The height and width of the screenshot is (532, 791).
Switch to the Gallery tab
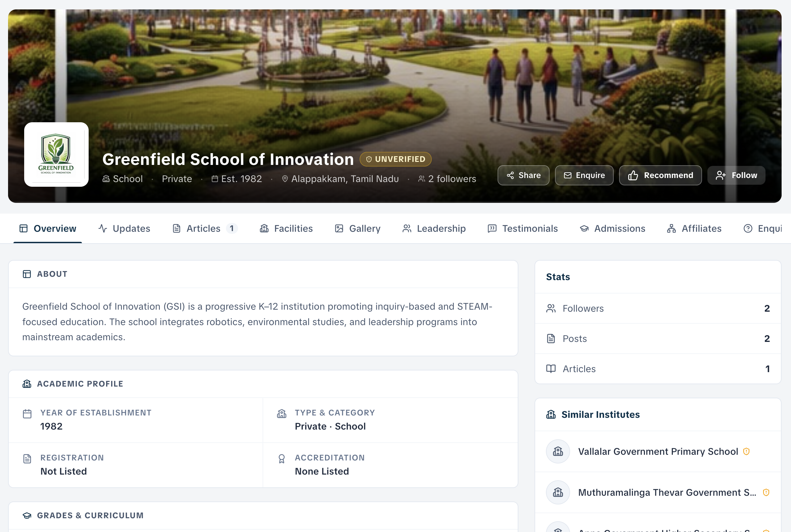(x=365, y=228)
